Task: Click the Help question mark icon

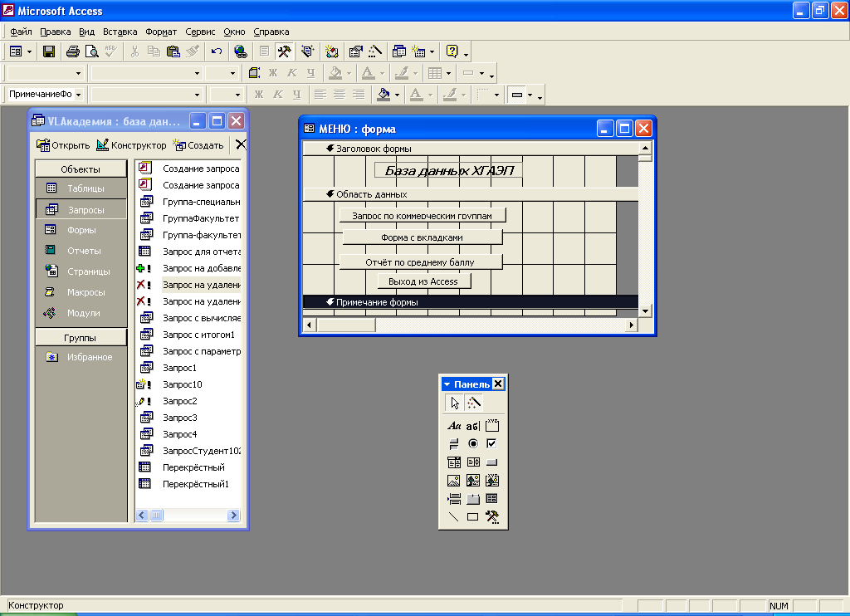Action: [452, 51]
